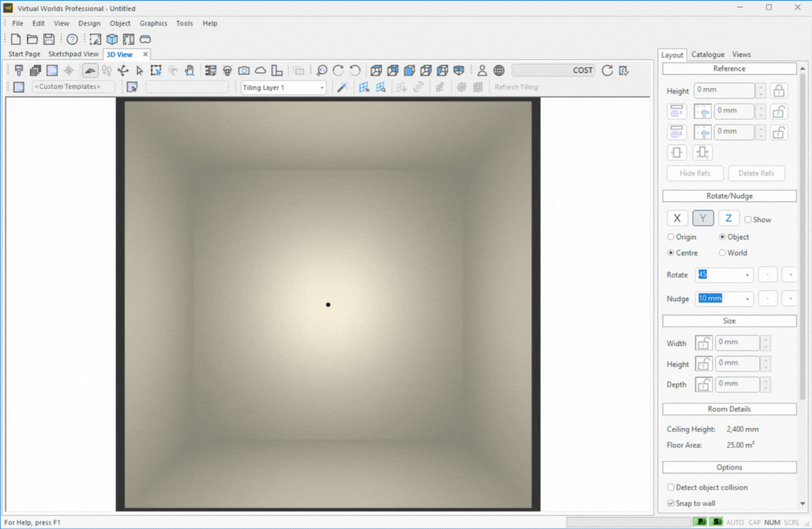Choose the marquee selection tool
Viewport: 812px width, 529px height.
pos(156,70)
